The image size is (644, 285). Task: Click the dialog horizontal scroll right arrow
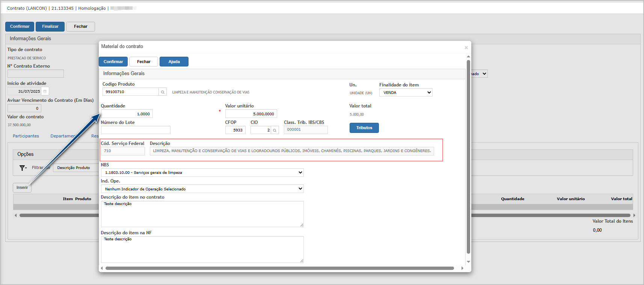click(462, 268)
